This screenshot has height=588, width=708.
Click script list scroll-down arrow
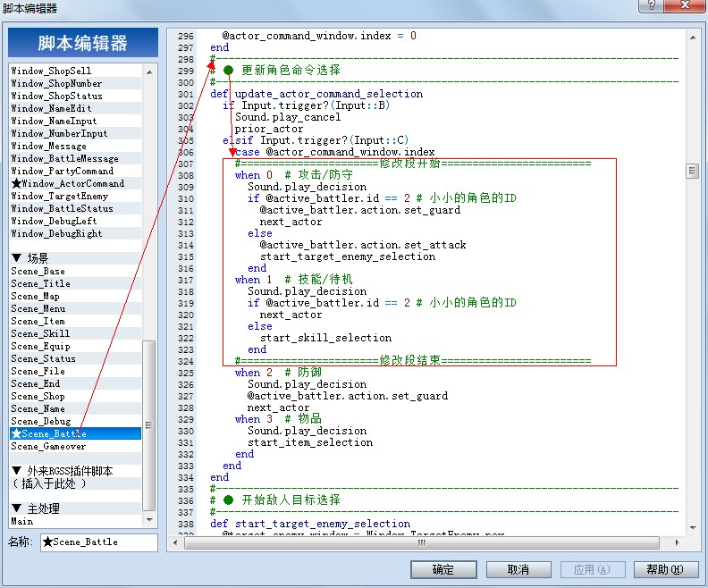click(149, 520)
